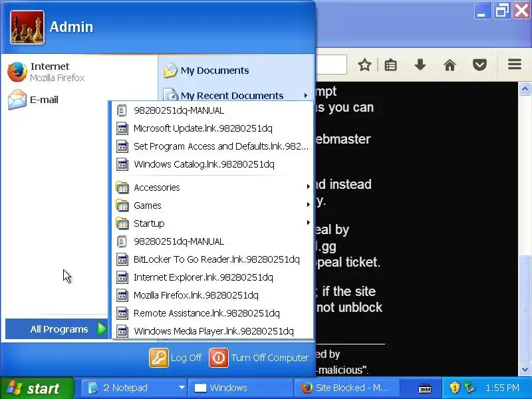The height and width of the screenshot is (399, 532).
Task: Click the Firefox vertical scrollbar thumb
Action: (x=525, y=309)
